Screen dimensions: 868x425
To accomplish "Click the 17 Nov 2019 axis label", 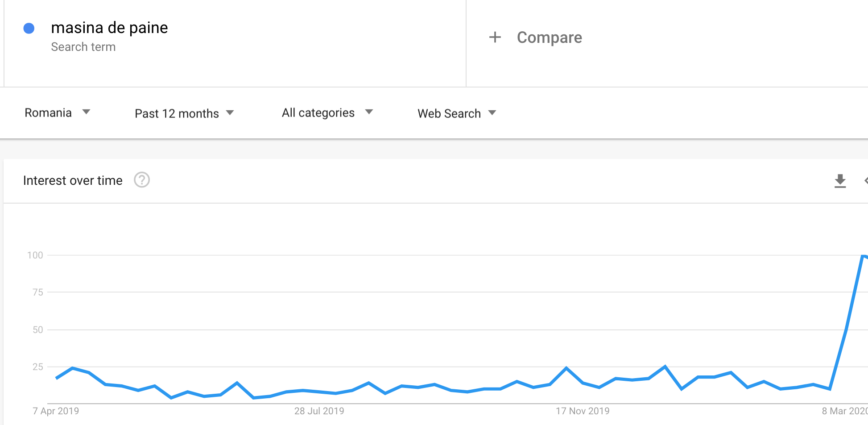I will tap(583, 411).
